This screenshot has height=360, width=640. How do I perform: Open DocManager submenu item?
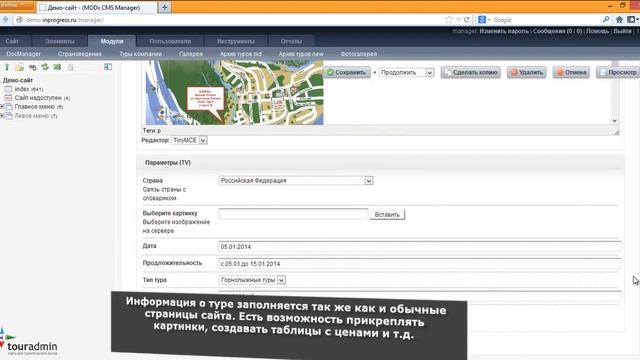coord(23,54)
